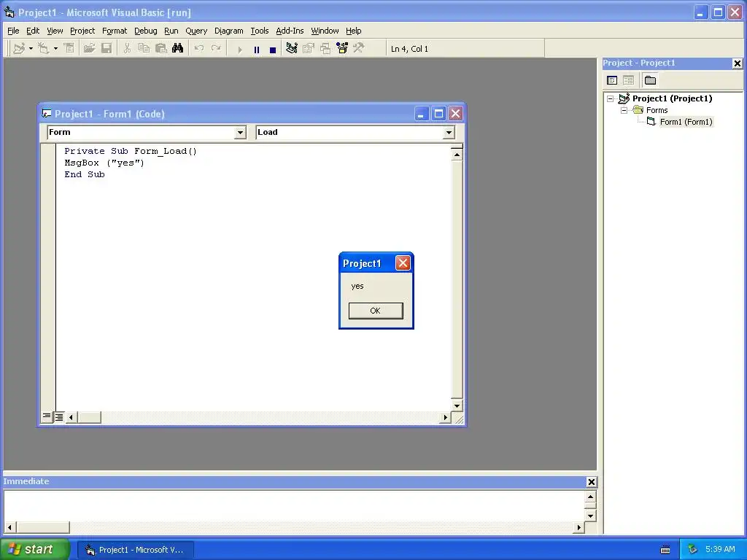Click the Add Form toolbar icon
Image resolution: width=747 pixels, height=560 pixels.
(43, 49)
